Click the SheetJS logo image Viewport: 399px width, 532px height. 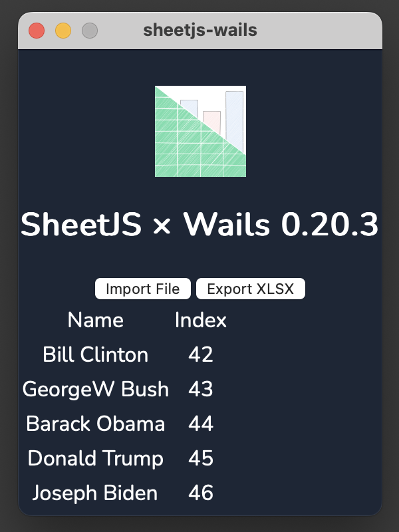pyautogui.click(x=199, y=131)
